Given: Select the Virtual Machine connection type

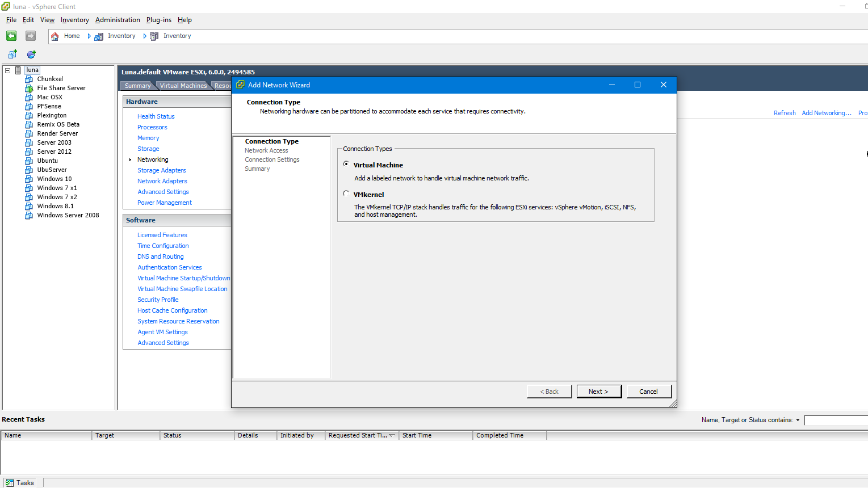Looking at the screenshot, I should click(346, 164).
